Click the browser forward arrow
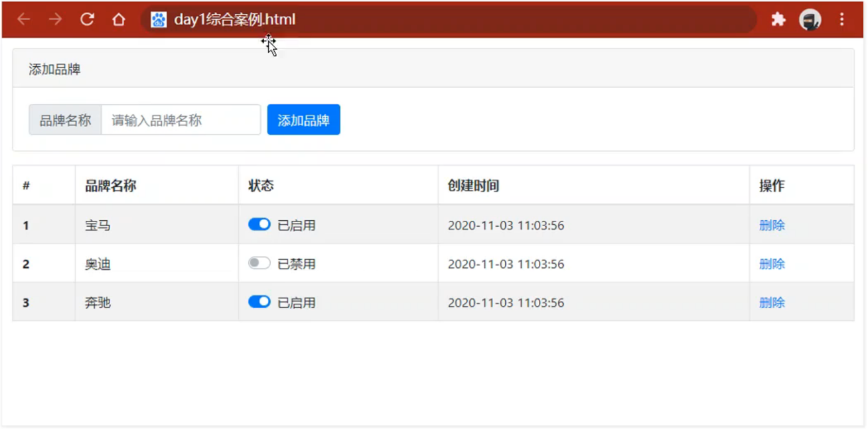This screenshot has width=868, height=429. 55,19
